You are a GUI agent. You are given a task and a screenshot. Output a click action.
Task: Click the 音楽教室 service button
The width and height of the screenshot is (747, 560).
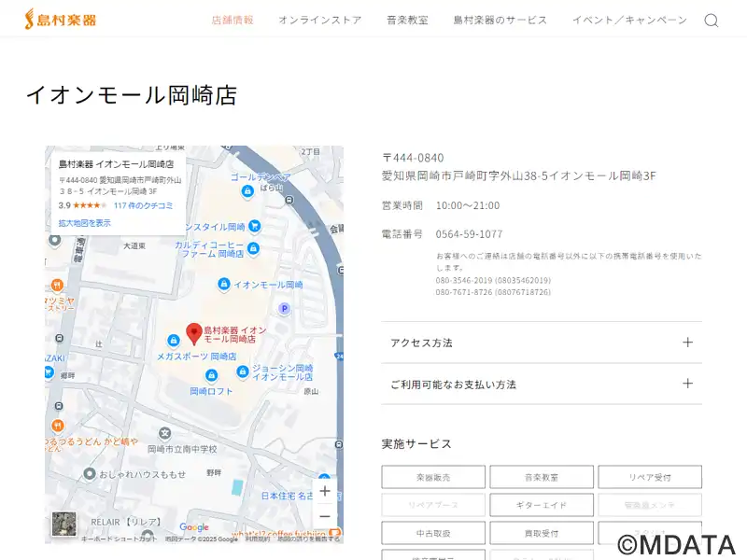pos(542,477)
